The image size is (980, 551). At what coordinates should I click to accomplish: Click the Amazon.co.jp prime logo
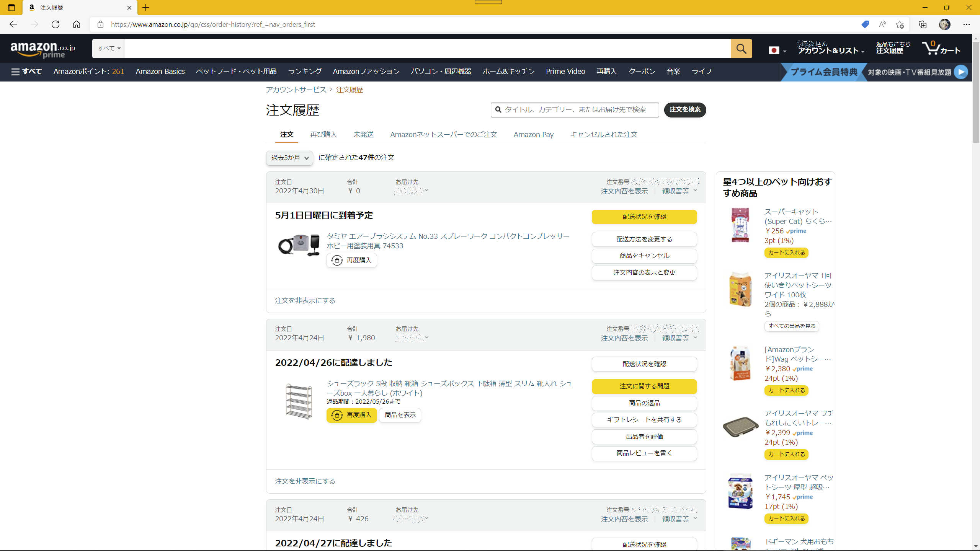coord(42,50)
